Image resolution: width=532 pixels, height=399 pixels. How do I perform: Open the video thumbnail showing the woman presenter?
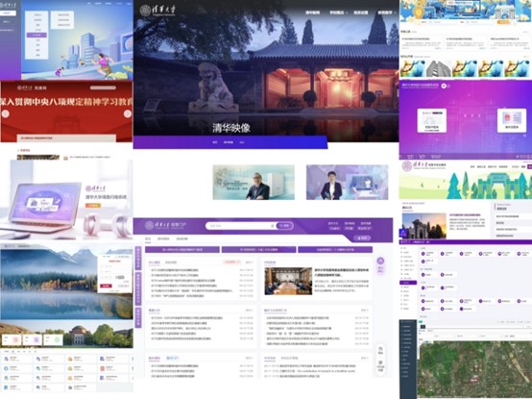pyautogui.click(x=347, y=183)
